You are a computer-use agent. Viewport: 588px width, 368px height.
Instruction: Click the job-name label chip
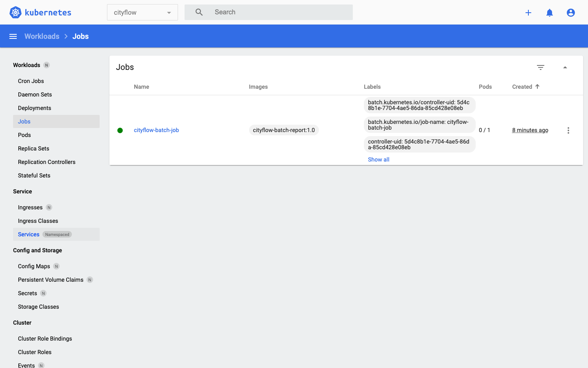coord(419,125)
